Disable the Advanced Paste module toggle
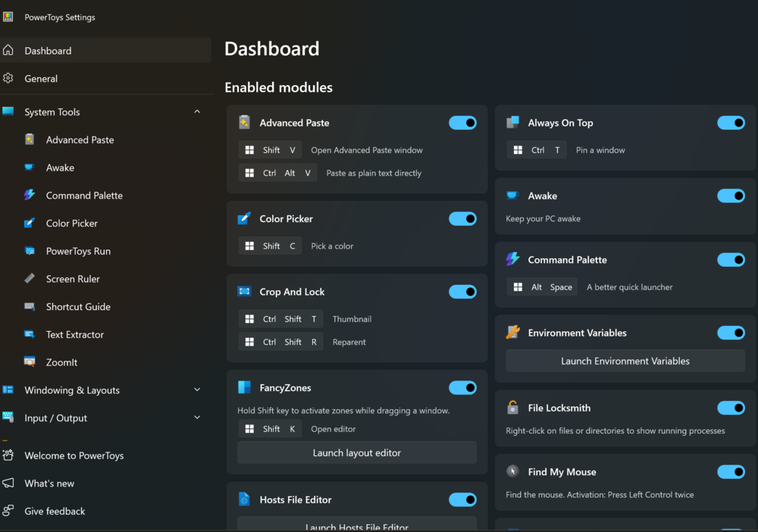758x532 pixels. click(462, 123)
